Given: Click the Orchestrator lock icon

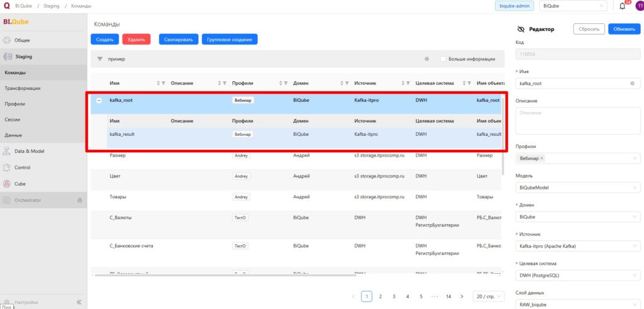Looking at the screenshot, I should [80, 201].
